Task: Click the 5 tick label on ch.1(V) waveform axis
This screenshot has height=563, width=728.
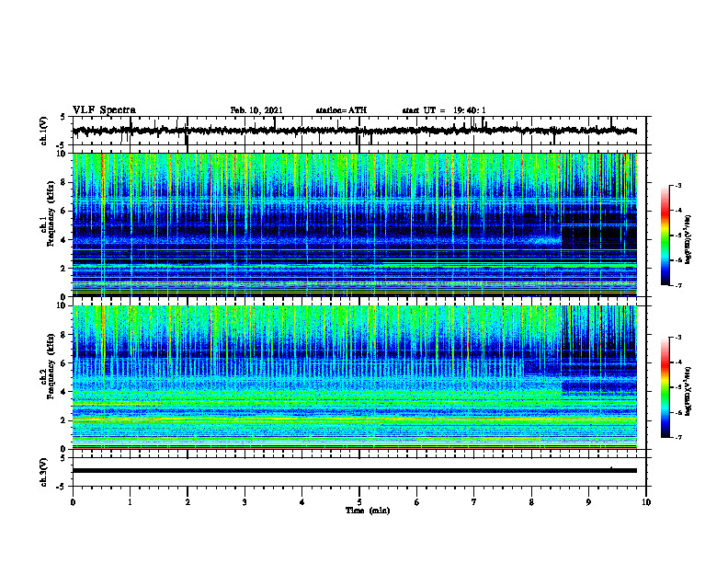Action: click(x=64, y=117)
